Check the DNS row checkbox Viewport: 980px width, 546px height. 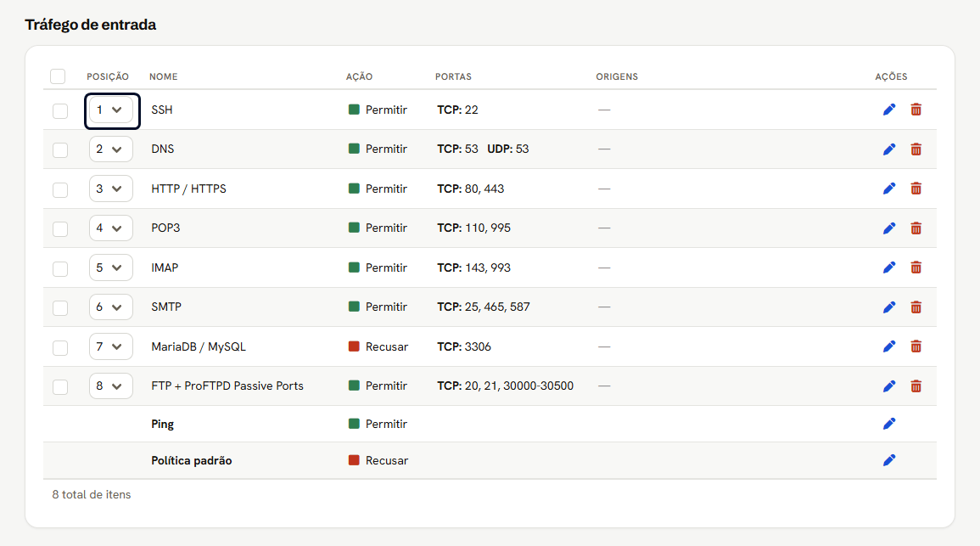click(x=60, y=150)
